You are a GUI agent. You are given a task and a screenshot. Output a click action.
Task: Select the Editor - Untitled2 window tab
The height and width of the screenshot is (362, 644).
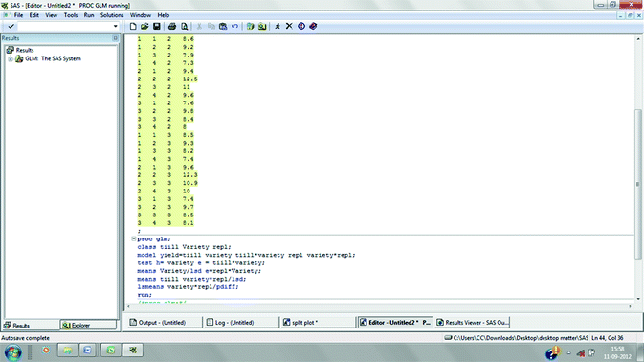[395, 323]
